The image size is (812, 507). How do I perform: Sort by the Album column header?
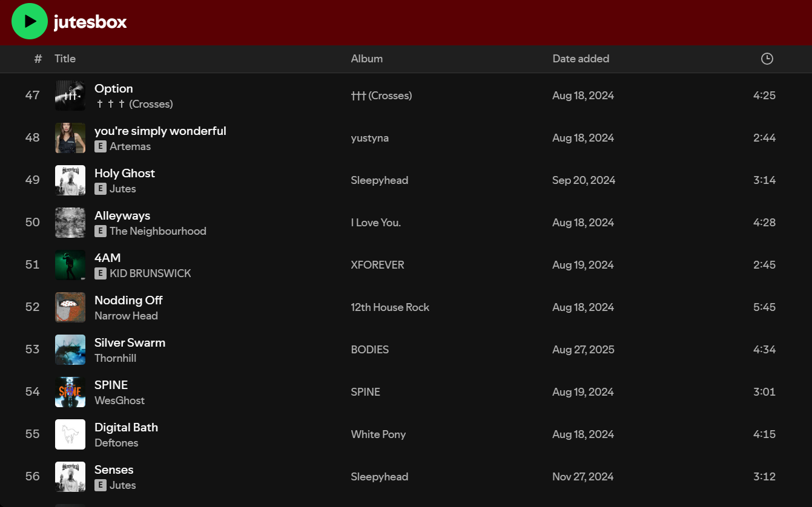pos(366,59)
